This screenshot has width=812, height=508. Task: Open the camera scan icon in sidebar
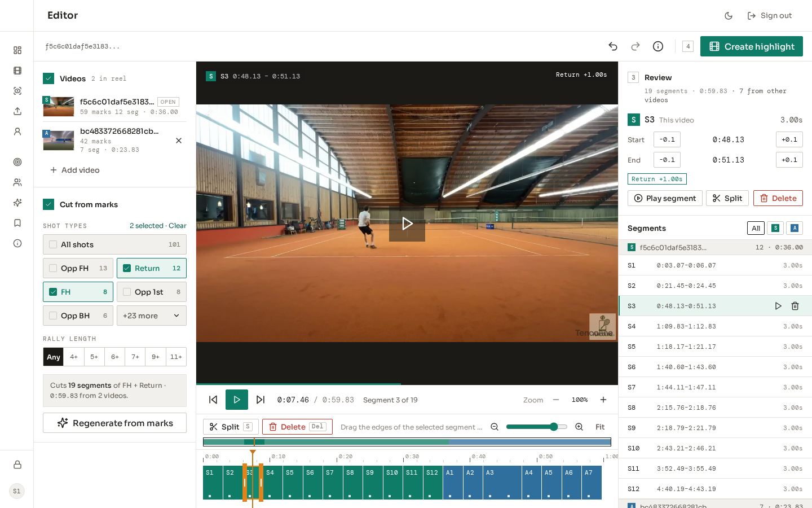pos(17,91)
